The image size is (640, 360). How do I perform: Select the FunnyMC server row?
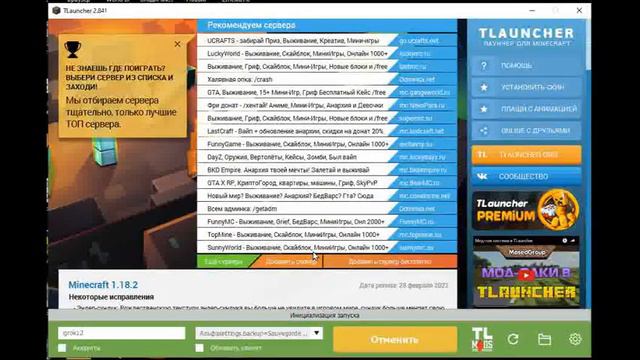point(327,222)
